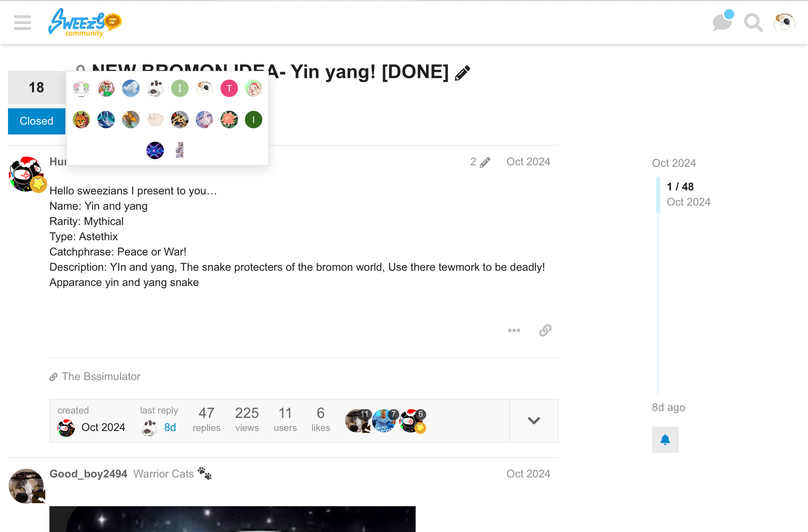The image size is (808, 532).
Task: Click the 8d ago timeline end marker
Action: (668, 407)
